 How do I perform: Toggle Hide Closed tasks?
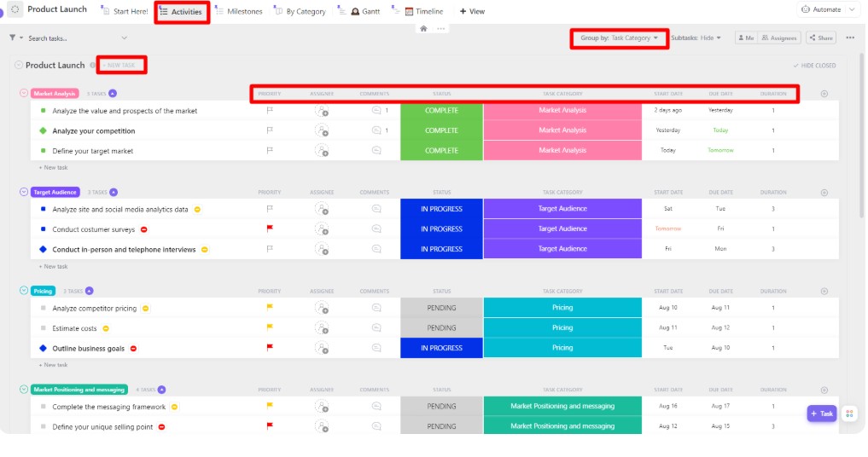point(814,66)
